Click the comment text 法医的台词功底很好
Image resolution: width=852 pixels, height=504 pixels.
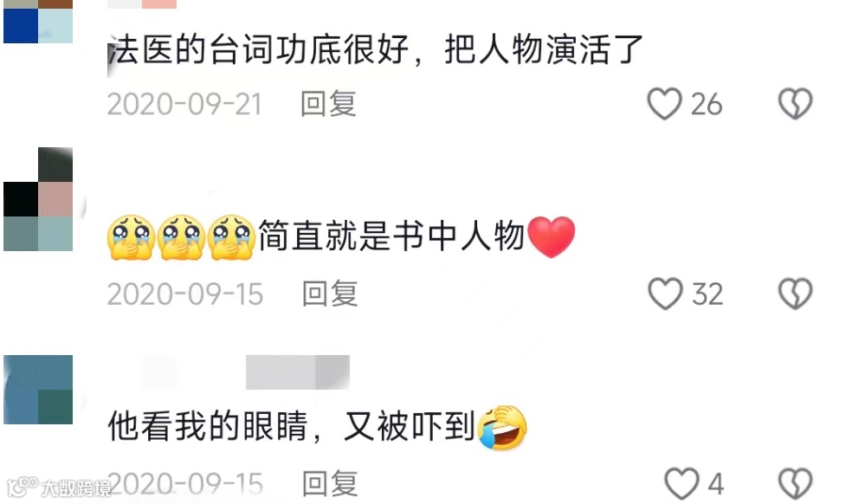pos(259,50)
